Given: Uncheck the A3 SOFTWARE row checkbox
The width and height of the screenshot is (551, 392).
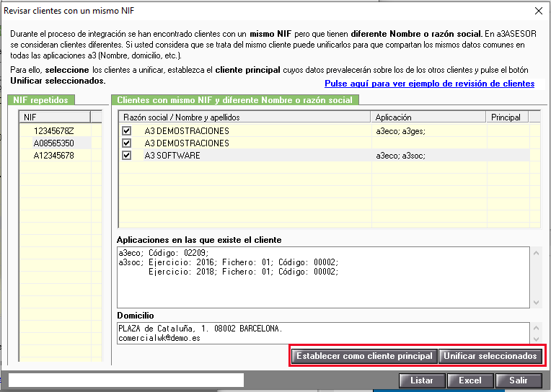Looking at the screenshot, I should click(x=126, y=155).
